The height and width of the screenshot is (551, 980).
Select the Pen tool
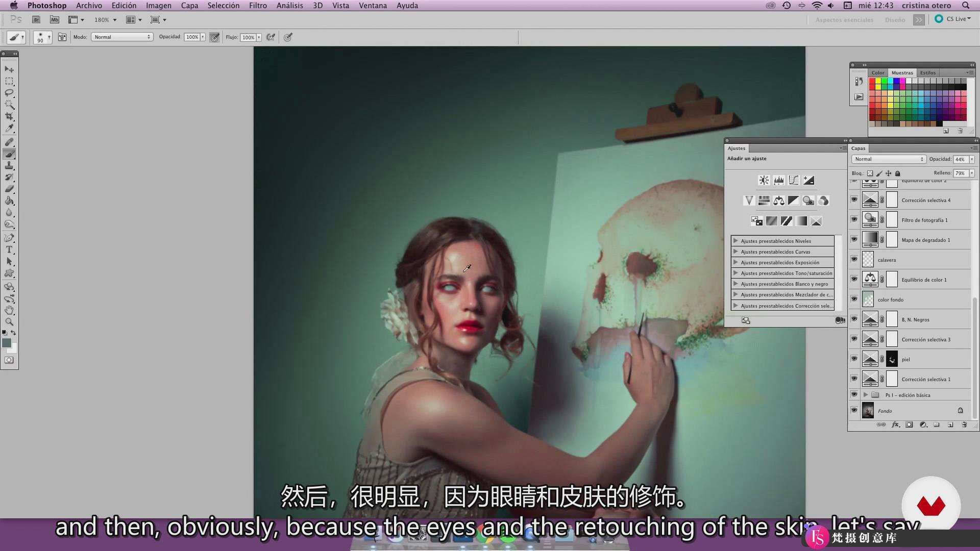pos(9,238)
